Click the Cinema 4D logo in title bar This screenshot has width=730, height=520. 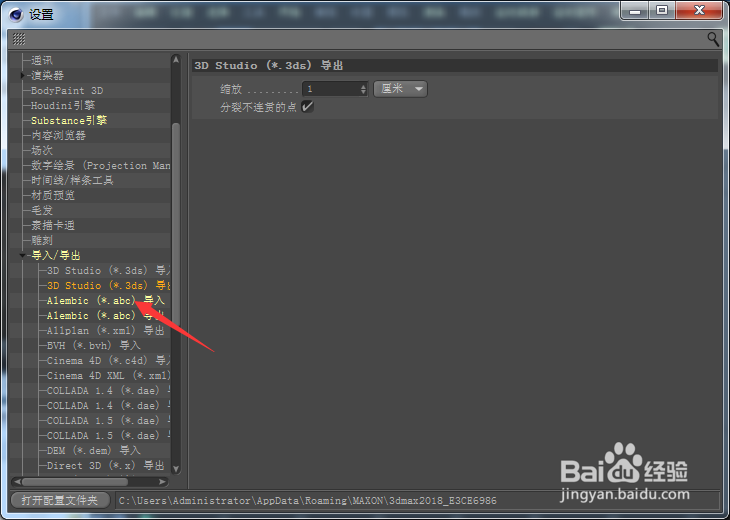16,14
